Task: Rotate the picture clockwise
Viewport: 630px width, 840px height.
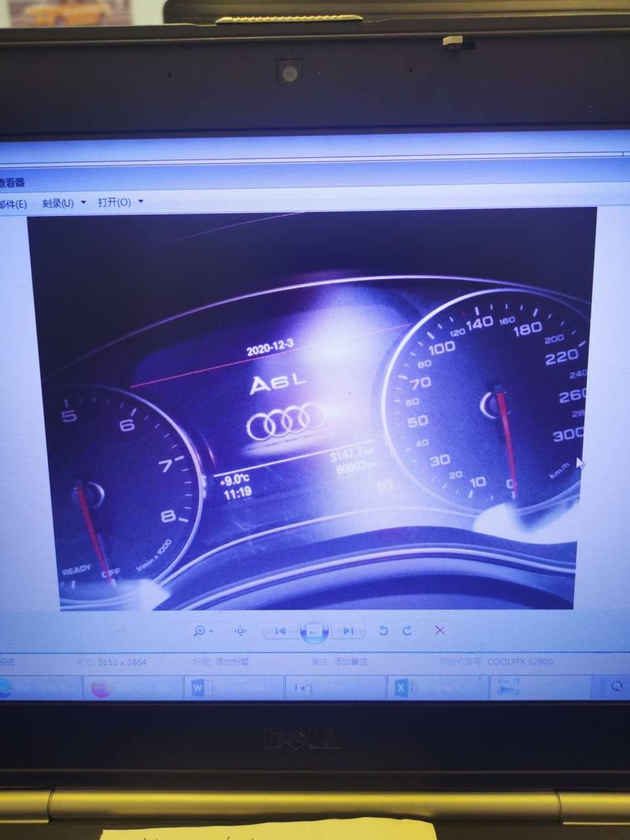Action: (407, 631)
